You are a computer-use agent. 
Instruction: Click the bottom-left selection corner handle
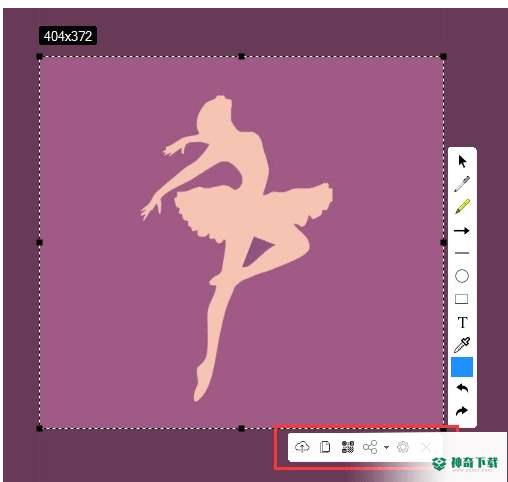coord(39,428)
